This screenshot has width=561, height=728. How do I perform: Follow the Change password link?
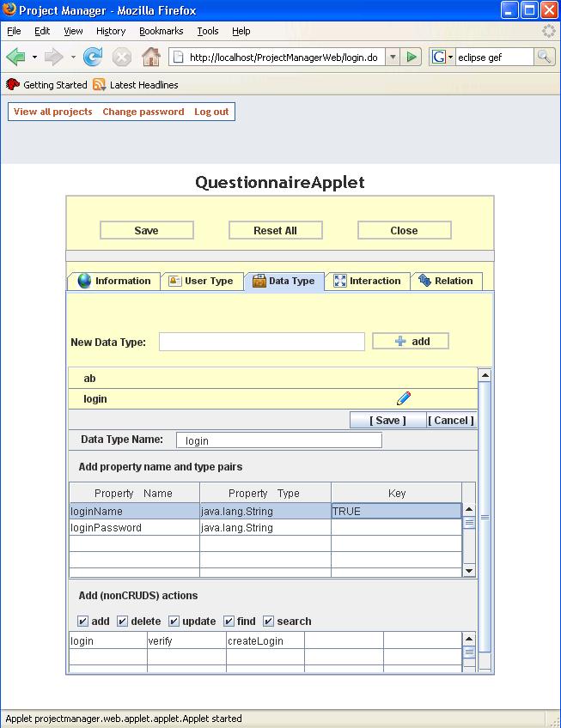click(x=143, y=112)
